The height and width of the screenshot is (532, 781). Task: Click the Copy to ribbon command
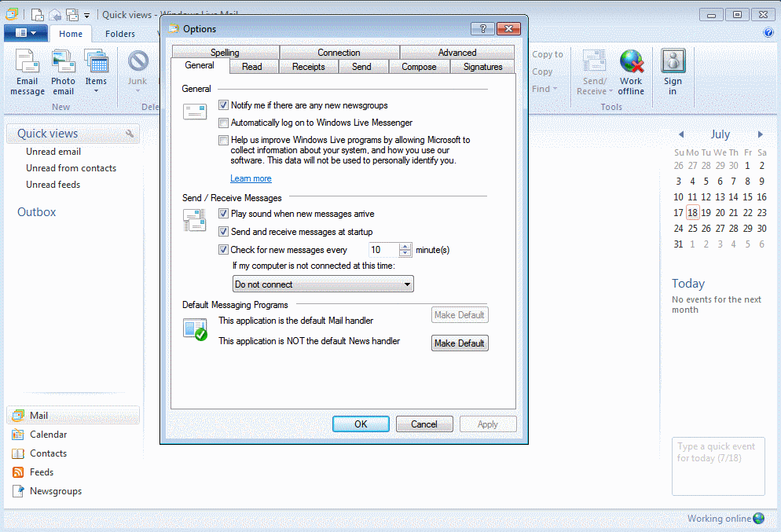pos(548,54)
